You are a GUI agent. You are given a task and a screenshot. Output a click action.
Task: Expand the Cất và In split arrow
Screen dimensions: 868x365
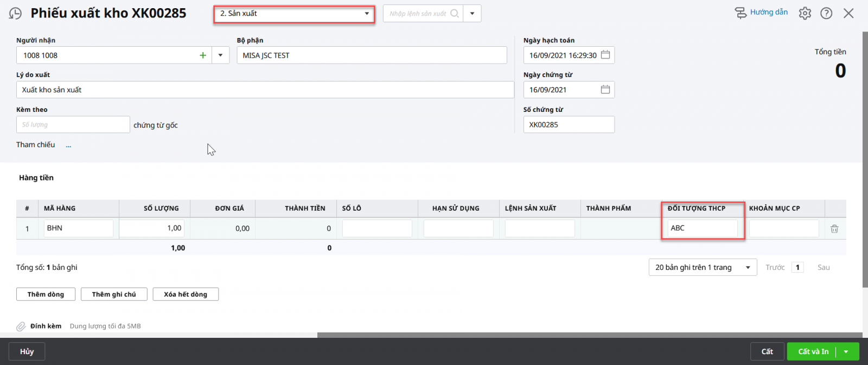(x=846, y=352)
